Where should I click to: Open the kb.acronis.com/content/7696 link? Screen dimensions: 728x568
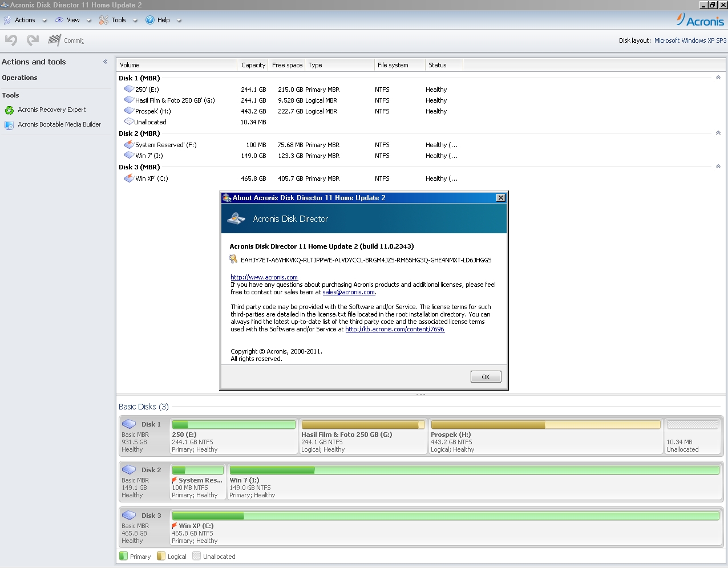[395, 329]
